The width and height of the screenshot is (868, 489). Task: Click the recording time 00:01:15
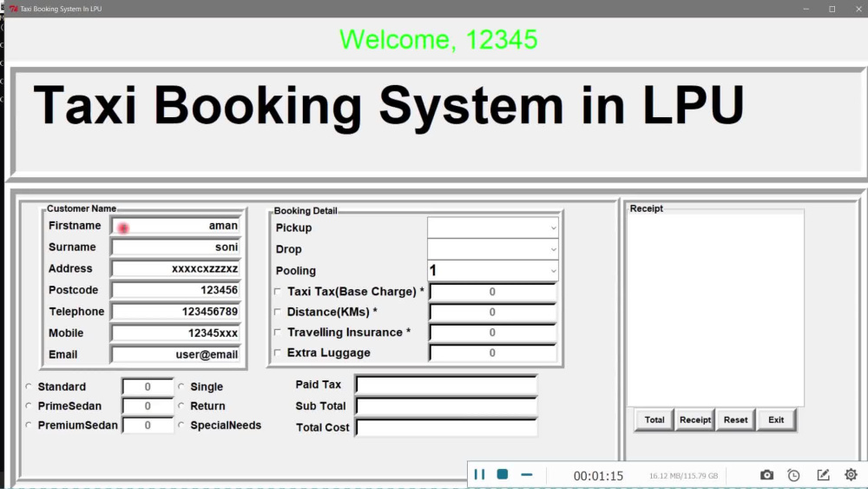(x=598, y=476)
